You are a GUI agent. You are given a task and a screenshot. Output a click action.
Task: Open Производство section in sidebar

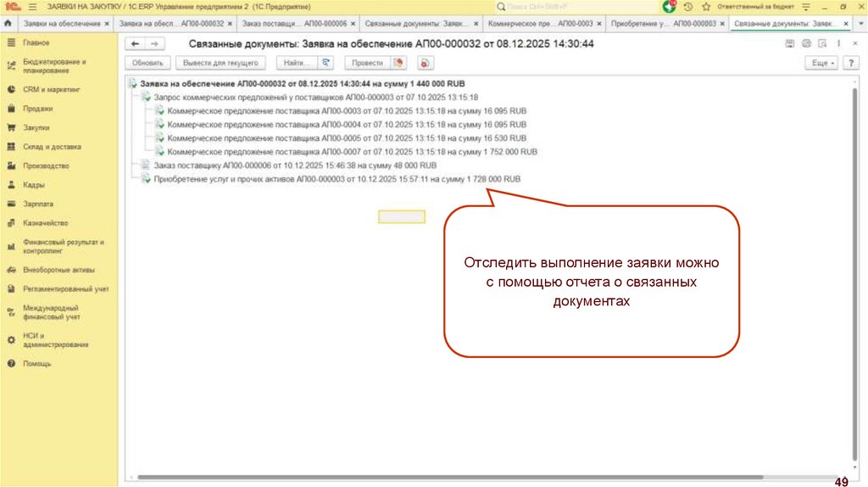click(46, 165)
